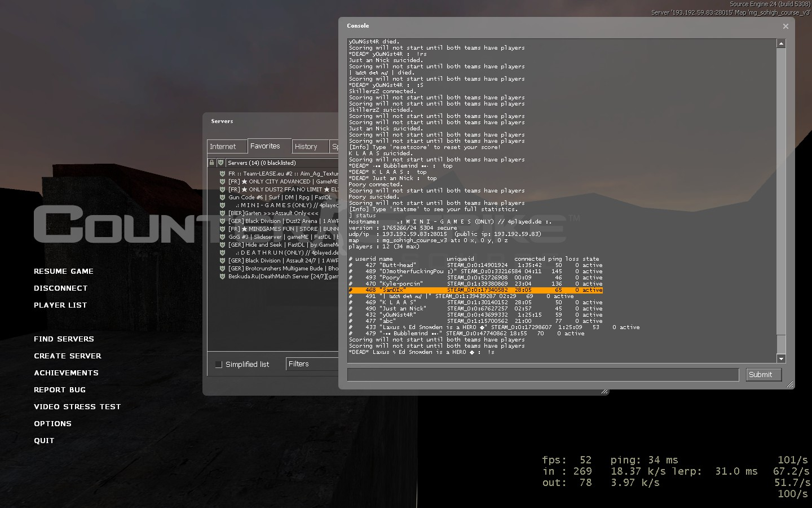Switch to the Internet tab in Servers
Screen dimensions: 812x508
(227, 147)
